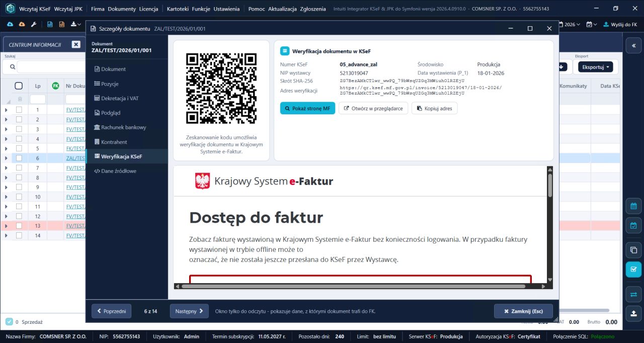Screen dimensions: 644x343
Task: Select Pozycje section in dialog sidebar
Action: coord(127,84)
